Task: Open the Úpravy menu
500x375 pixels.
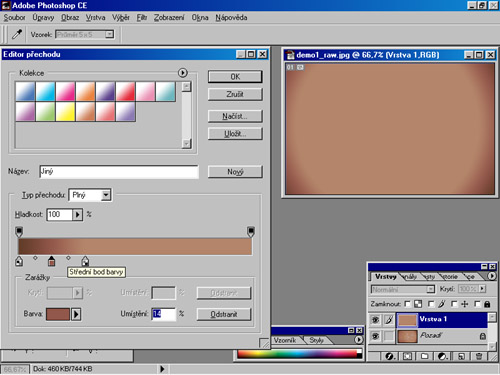Action: pos(43,18)
